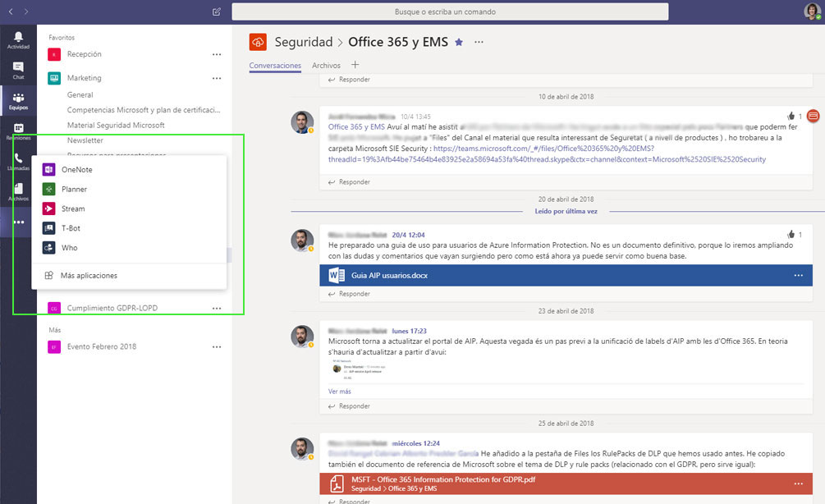Like the Guia AIP usuarios message

[791, 234]
